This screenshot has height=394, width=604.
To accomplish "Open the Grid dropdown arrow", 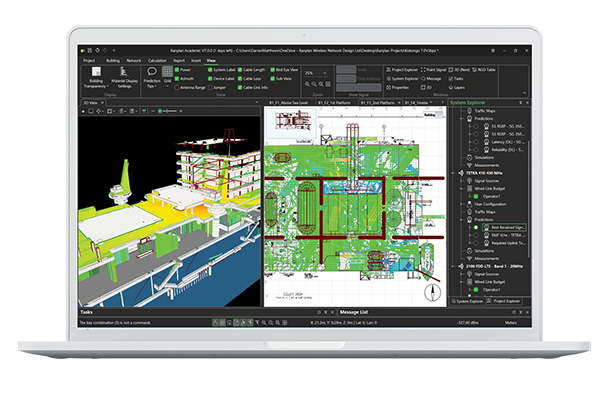I will (x=167, y=86).
